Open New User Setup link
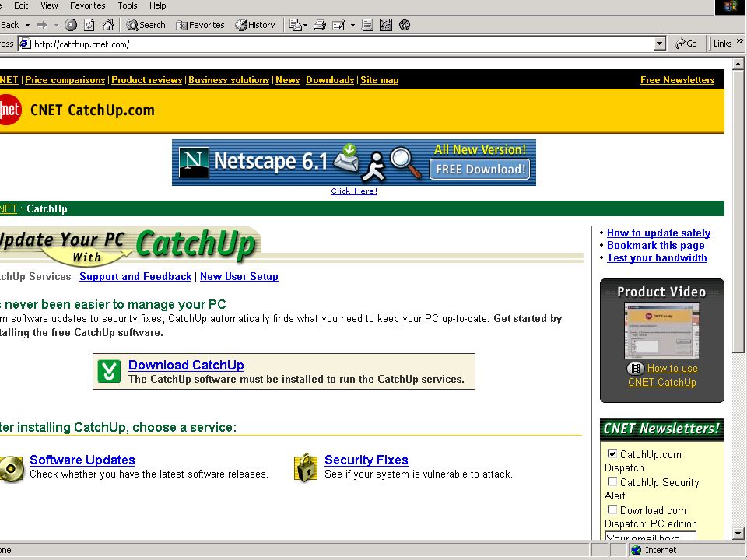Image resolution: width=747 pixels, height=560 pixels. coord(239,276)
